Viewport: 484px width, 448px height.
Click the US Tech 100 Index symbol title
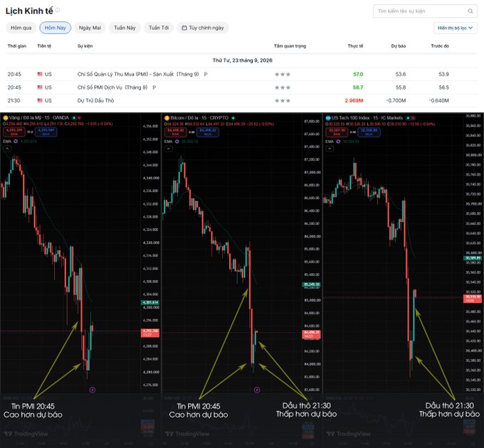[367, 118]
